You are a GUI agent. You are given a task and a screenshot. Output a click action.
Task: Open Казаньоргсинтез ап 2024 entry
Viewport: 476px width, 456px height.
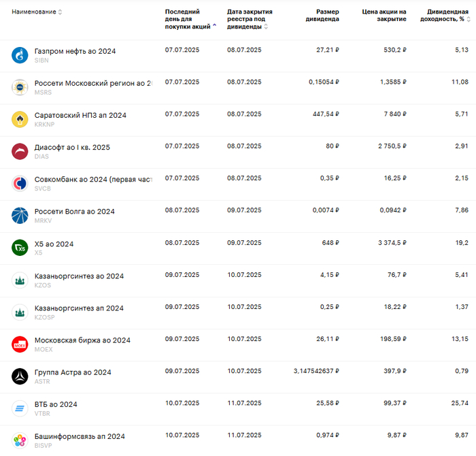pos(79,308)
